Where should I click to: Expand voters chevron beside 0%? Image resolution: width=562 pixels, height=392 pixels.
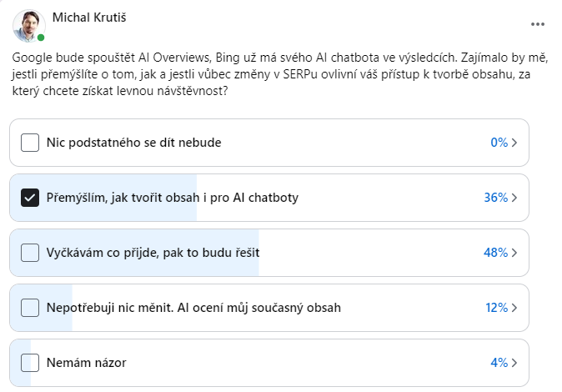tap(514, 143)
